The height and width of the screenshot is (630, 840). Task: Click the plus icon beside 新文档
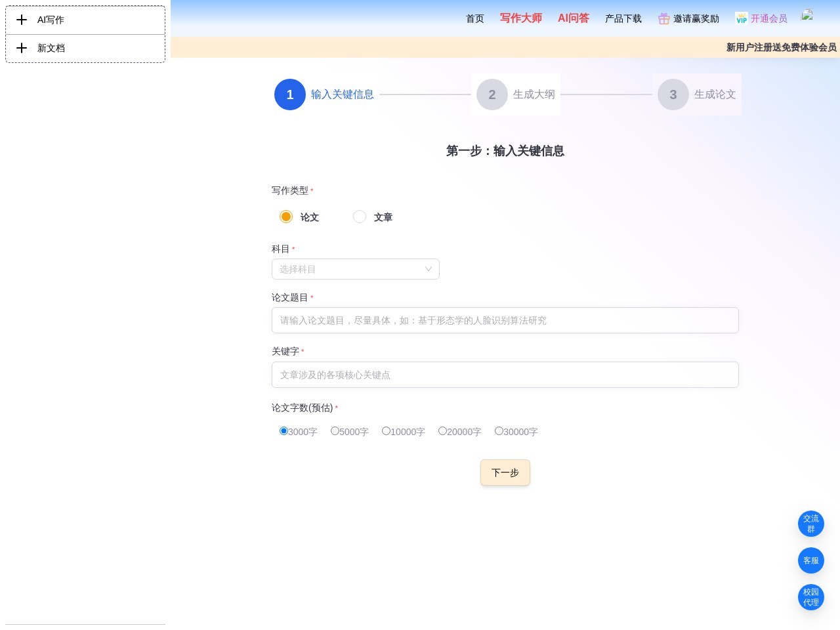click(22, 48)
